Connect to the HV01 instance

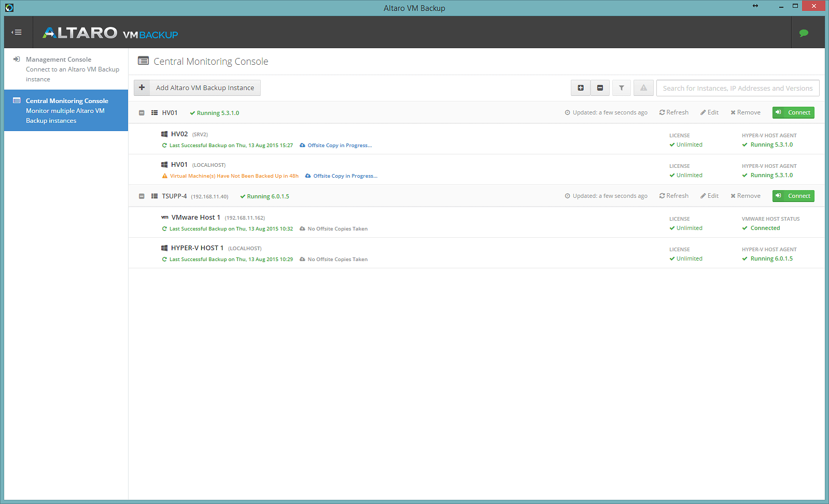[x=793, y=112]
